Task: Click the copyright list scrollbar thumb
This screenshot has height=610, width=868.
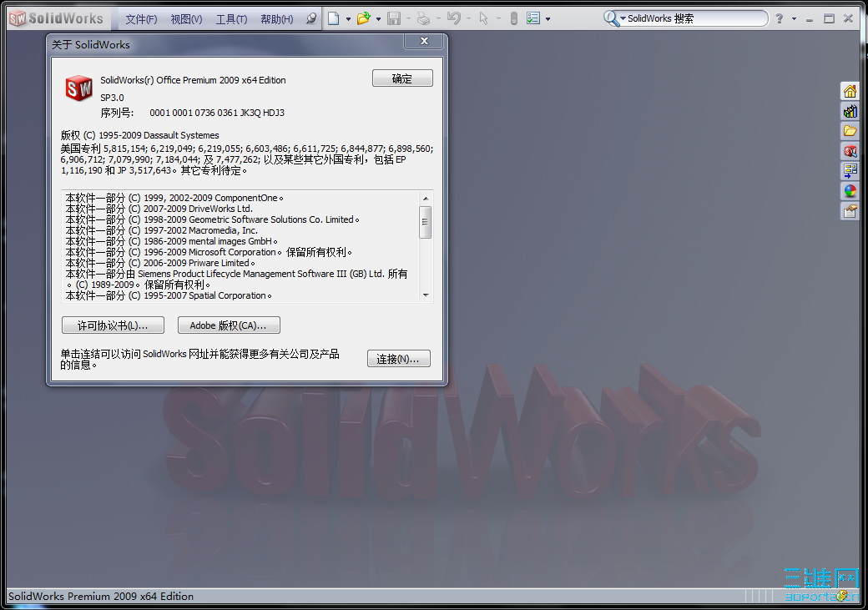Action: [x=425, y=222]
